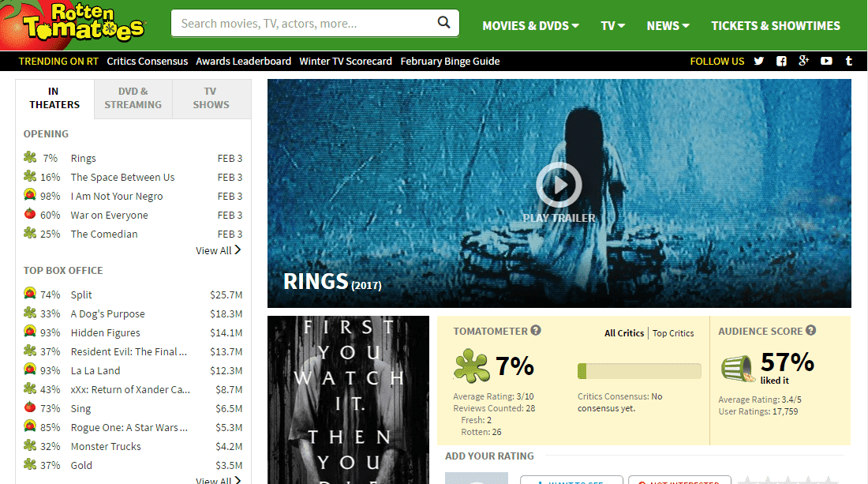The image size is (868, 484).
Task: Expand the Movies & DVDs dropdown menu
Action: 530,25
